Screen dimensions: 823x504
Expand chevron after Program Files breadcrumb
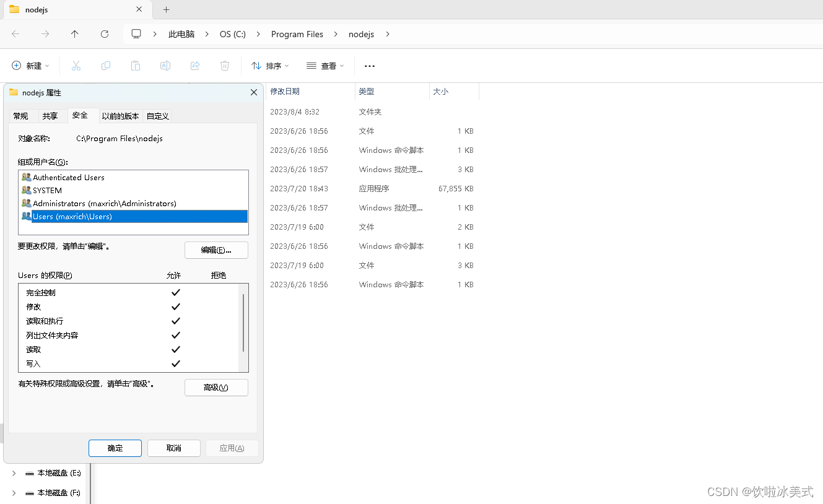click(x=336, y=34)
